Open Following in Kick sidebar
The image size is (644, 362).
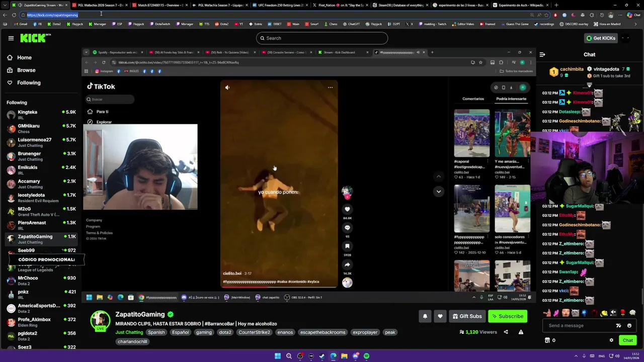(x=24, y=82)
